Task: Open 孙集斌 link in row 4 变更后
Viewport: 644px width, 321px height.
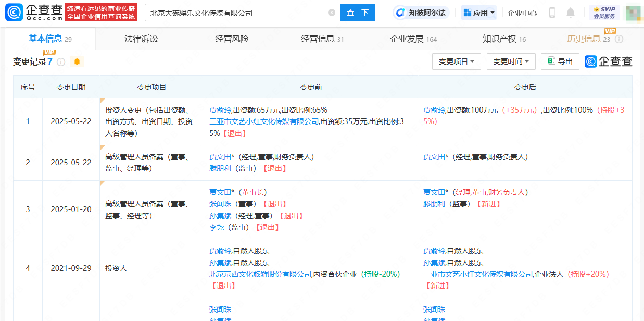Action: click(434, 263)
